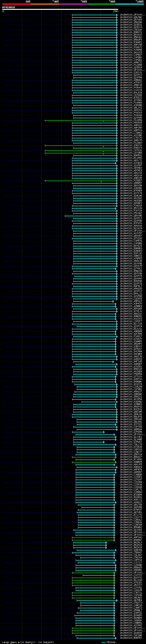Click the cyan alignment bar for UniRef100_C0Z7Z3
Screen dimensions: 146x644
(x=99, y=575)
